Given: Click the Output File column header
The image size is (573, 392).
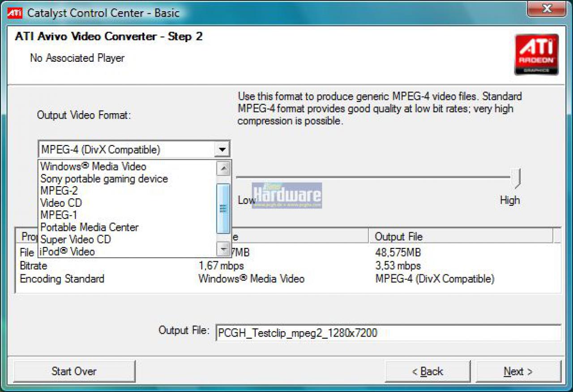Looking at the screenshot, I should click(x=461, y=236).
